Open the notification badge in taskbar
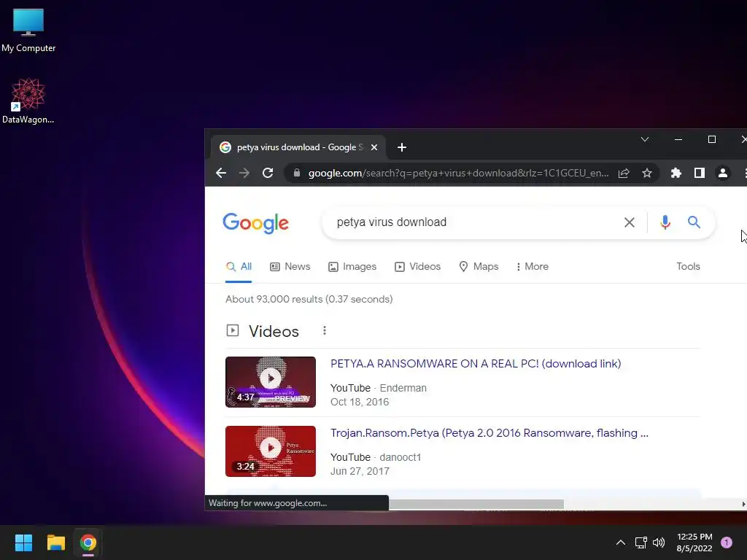 point(726,542)
